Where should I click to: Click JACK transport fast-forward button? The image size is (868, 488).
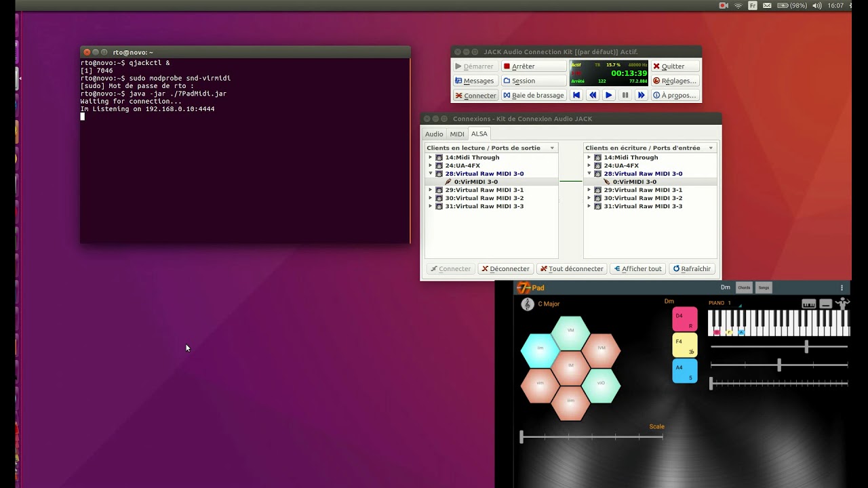click(x=641, y=96)
